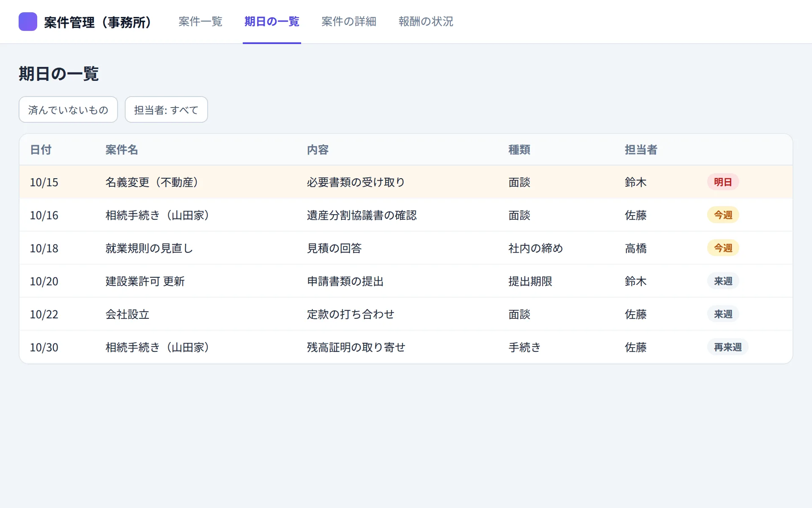812x508 pixels.
Task: Click 遺産分割協議書の確認 cell
Action: [x=362, y=215]
